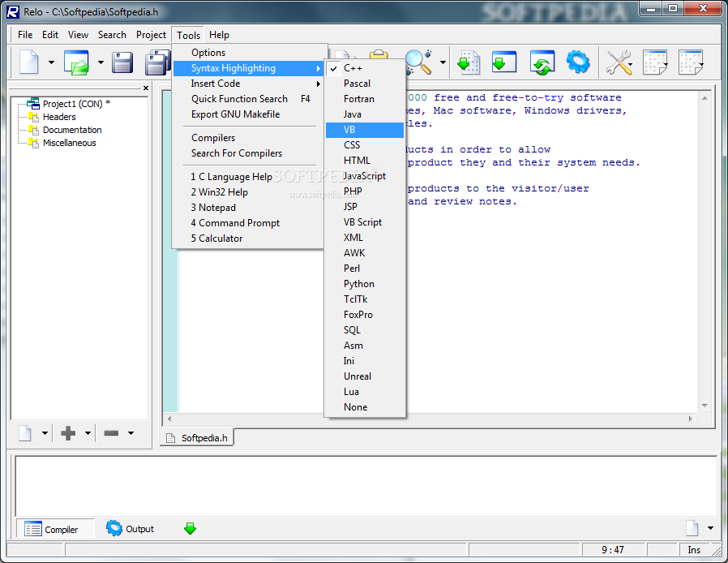Select highlighted VB syntax option
This screenshot has height=563, width=728.
[365, 130]
